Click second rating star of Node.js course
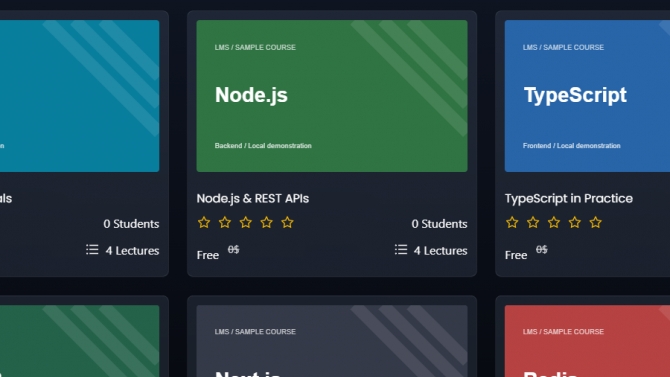 tap(225, 222)
